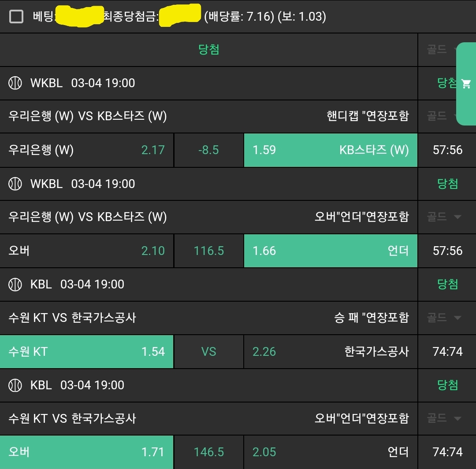
Task: Select the 우리은행 (W) 2.17 handicap option
Action: pos(86,150)
